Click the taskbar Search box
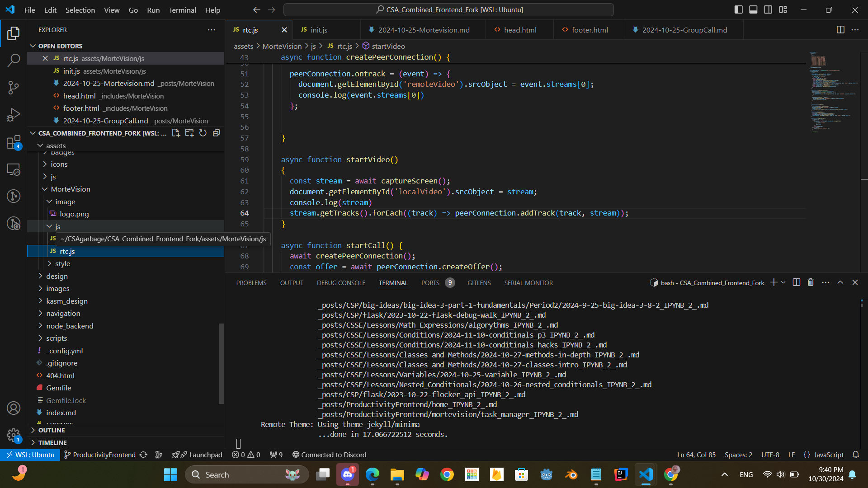 coord(247,474)
